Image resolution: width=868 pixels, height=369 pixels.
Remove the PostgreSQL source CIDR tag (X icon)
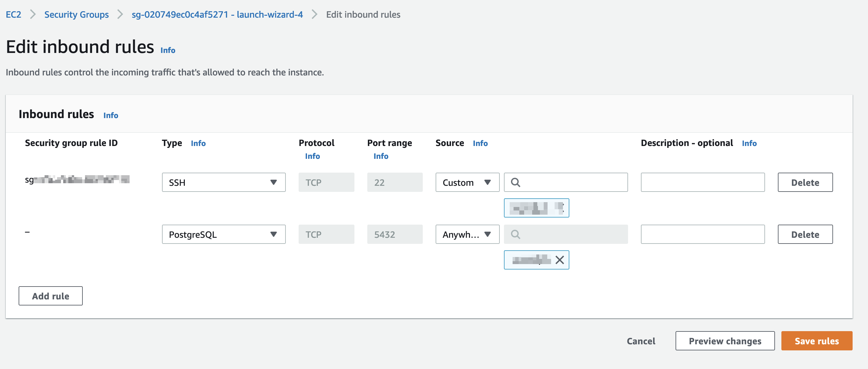pos(559,260)
